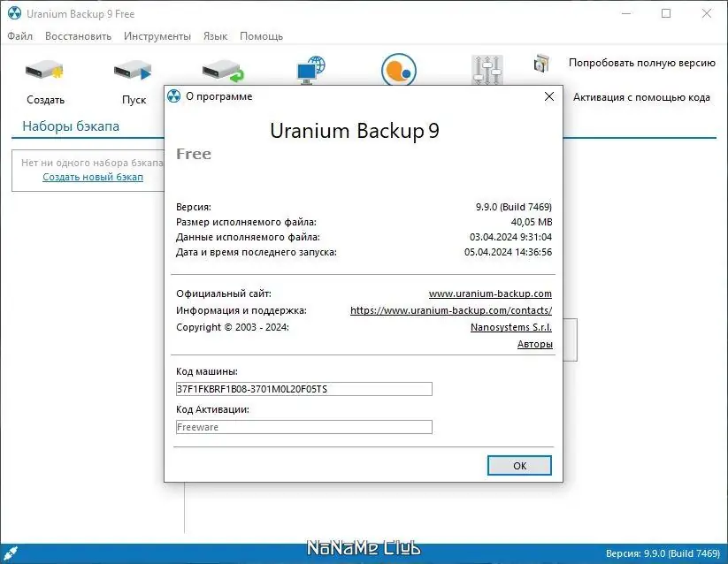728x564 pixels.
Task: Click Активация с помощью кода
Action: pos(641,97)
